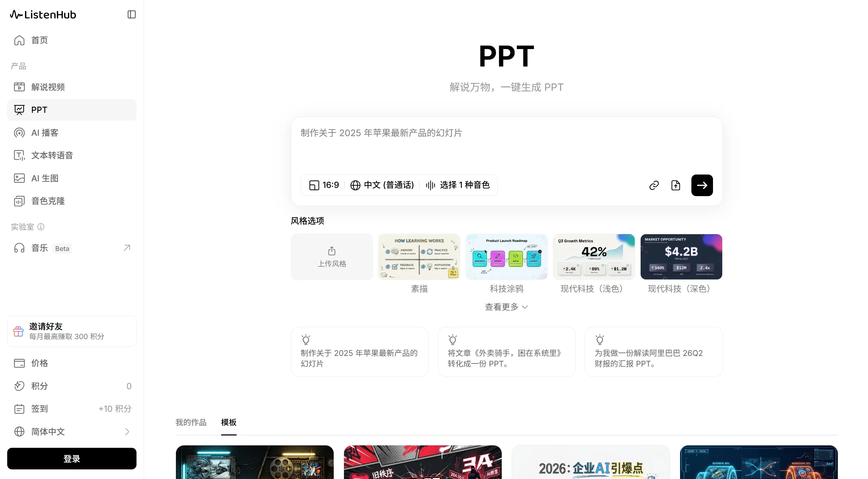
Task: Click the 登录 button
Action: coord(71,458)
